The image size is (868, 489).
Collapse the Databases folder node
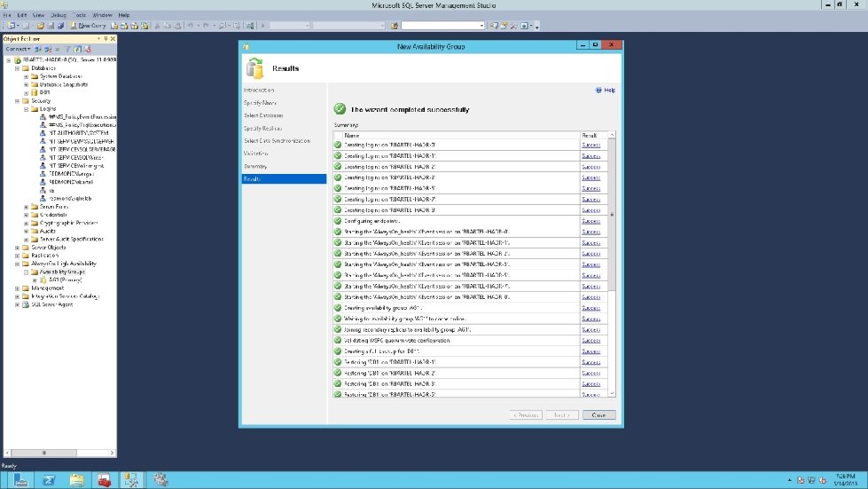pyautogui.click(x=17, y=68)
